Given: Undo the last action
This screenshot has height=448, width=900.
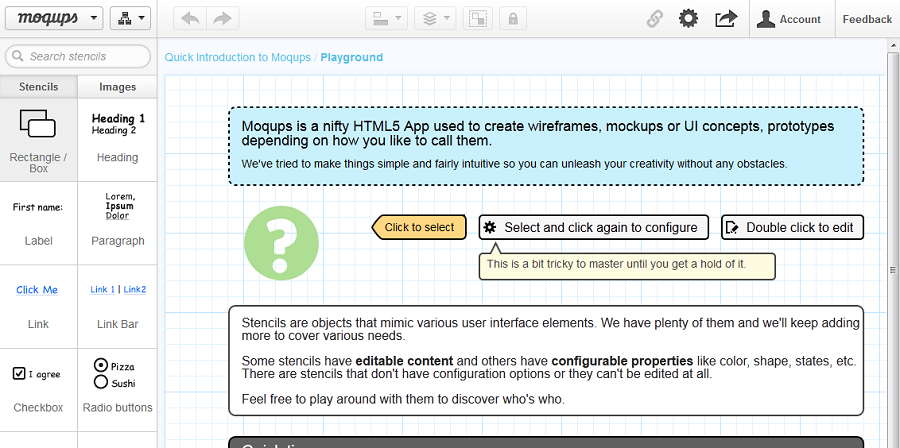Looking at the screenshot, I should [190, 18].
